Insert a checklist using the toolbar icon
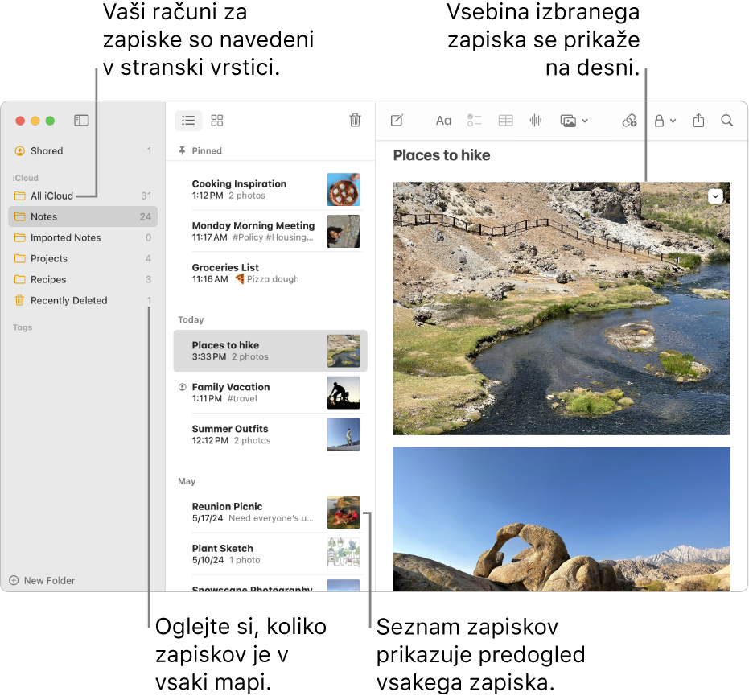749x700 pixels. click(475, 121)
